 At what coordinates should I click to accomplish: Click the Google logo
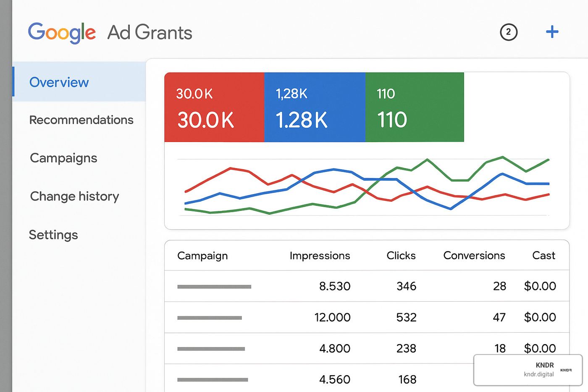tap(62, 32)
